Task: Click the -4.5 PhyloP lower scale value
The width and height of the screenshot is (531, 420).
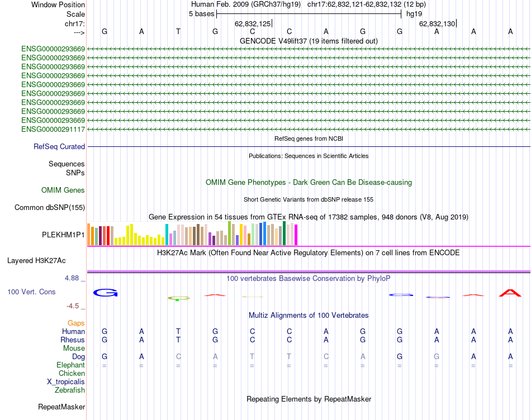Action: click(73, 306)
